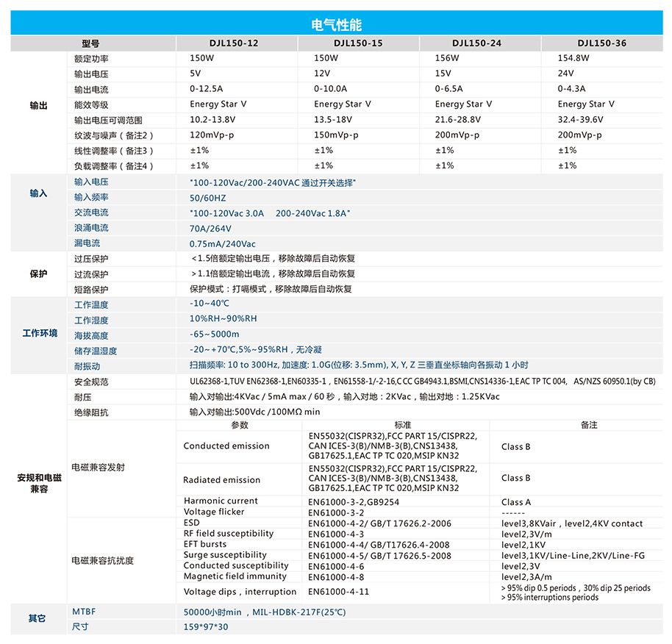Image resolution: width=672 pixels, height=644 pixels.
Task: Click the 0-10.0A output current value
Action: (330, 89)
